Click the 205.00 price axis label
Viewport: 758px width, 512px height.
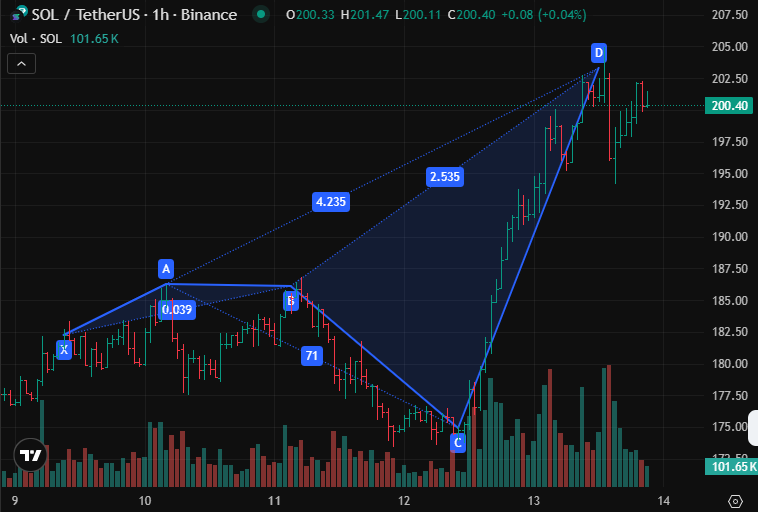[729, 46]
